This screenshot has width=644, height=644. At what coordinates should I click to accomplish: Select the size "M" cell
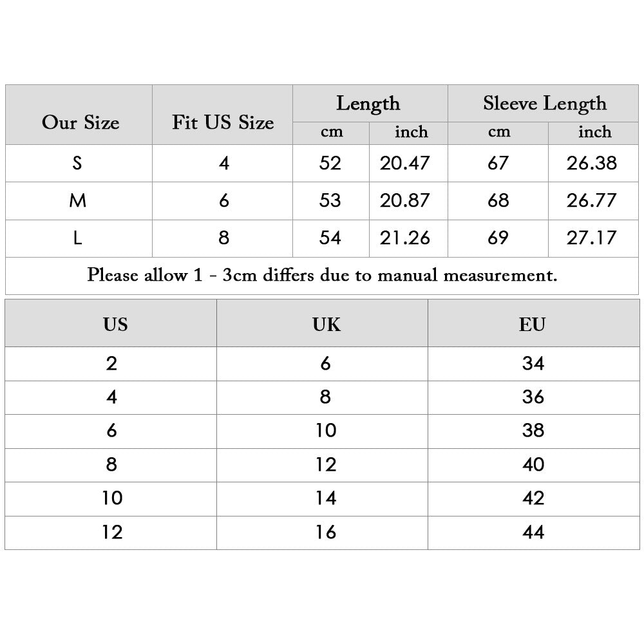[x=78, y=201]
